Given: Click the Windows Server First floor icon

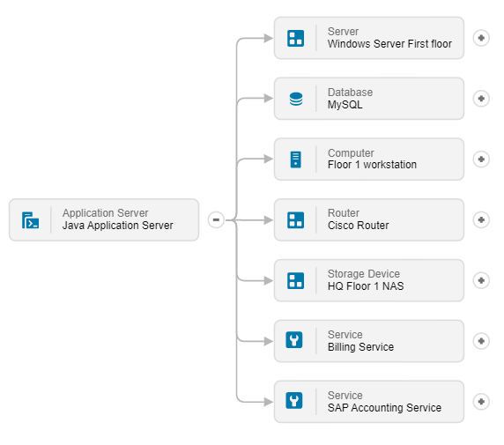Looking at the screenshot, I should tap(295, 38).
